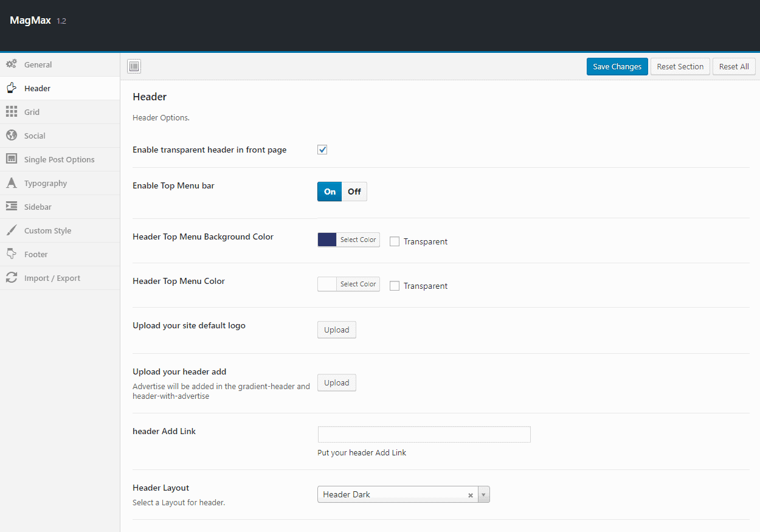
Task: Click the Save Changes button
Action: click(617, 66)
